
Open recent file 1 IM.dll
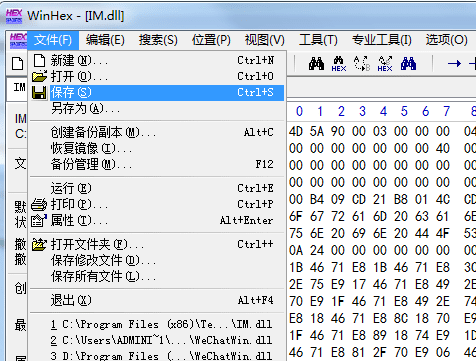(157, 324)
